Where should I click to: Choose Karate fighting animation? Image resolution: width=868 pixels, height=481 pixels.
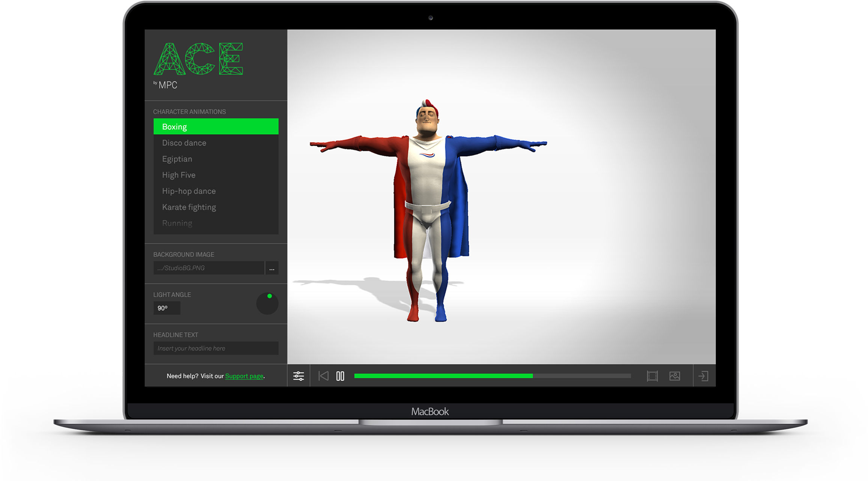click(189, 207)
